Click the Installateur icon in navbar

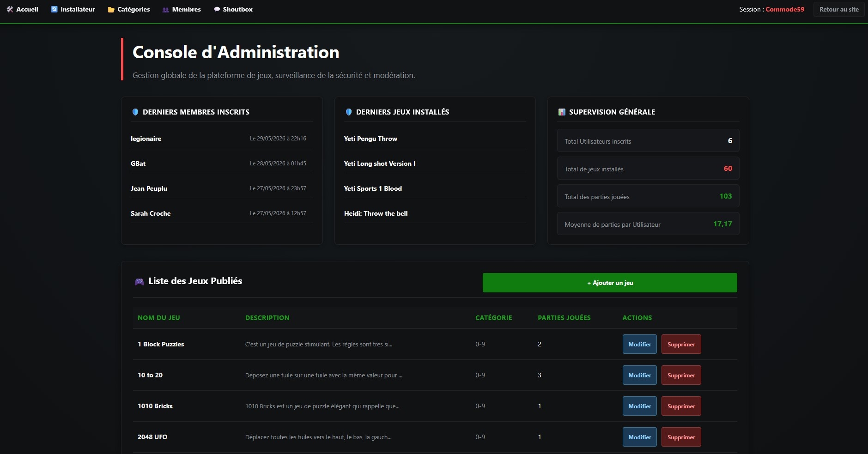pos(54,9)
